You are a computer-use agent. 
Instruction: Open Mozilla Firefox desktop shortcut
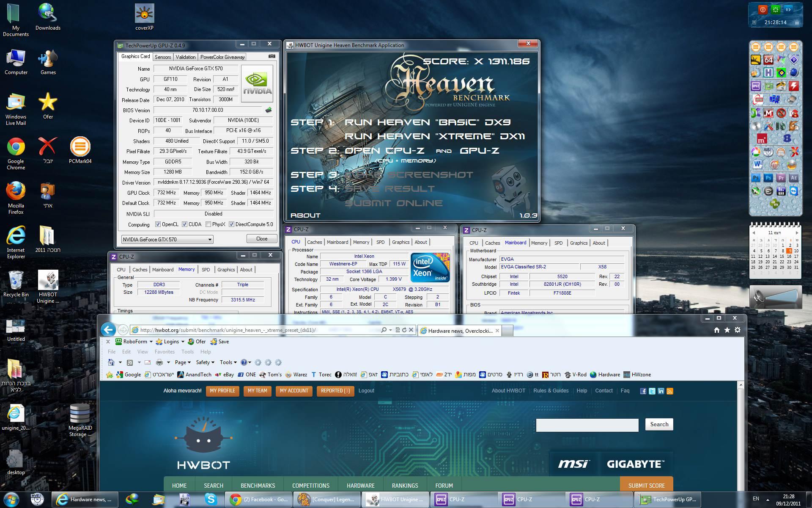(x=16, y=198)
